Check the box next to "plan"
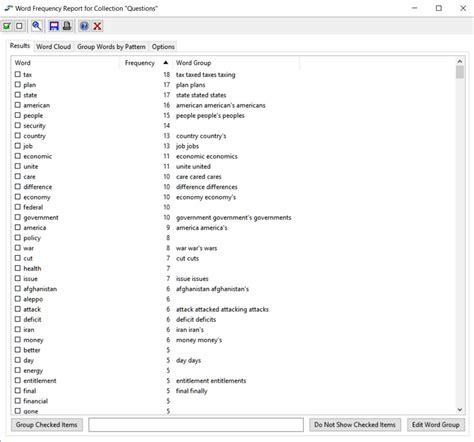The height and width of the screenshot is (442, 474). click(18, 85)
